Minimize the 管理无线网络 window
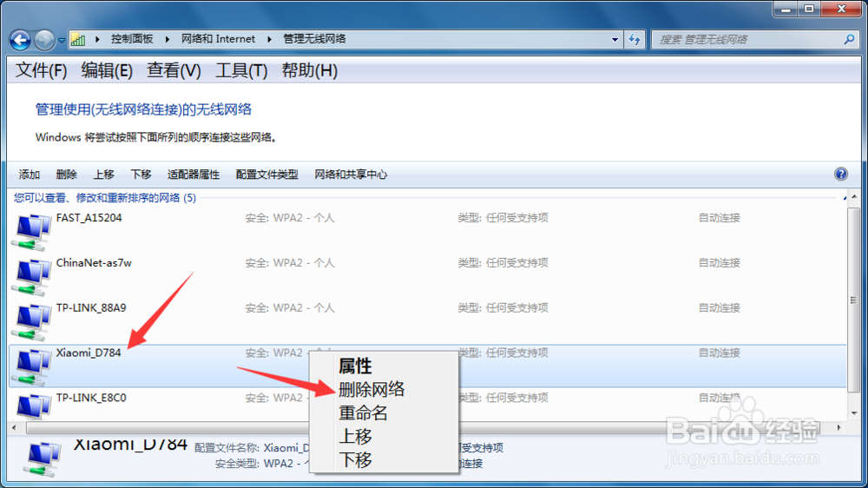The width and height of the screenshot is (868, 488). (785, 9)
